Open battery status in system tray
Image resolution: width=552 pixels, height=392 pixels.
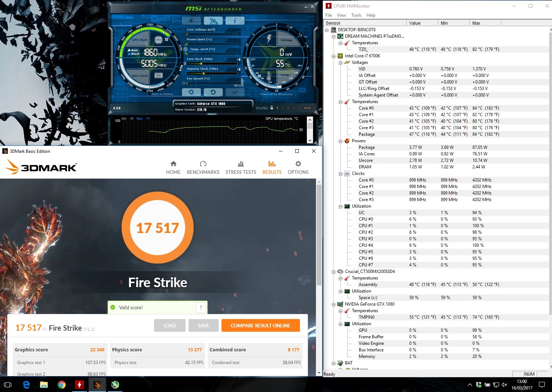[x=487, y=385]
